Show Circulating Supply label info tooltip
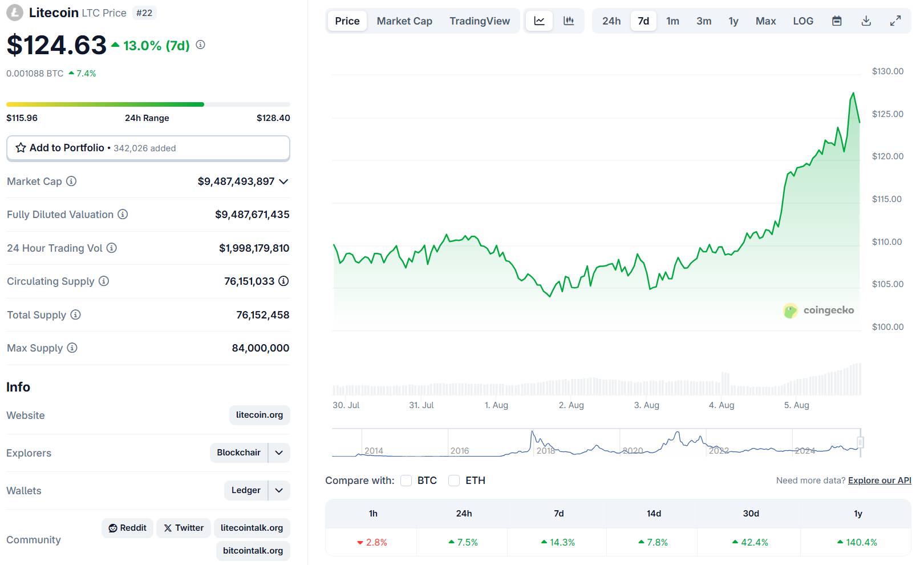The height and width of the screenshot is (565, 924). [x=104, y=281]
